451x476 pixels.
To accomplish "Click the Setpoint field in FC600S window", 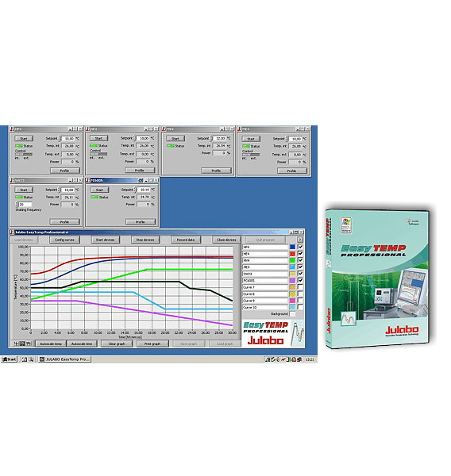I will pos(144,190).
